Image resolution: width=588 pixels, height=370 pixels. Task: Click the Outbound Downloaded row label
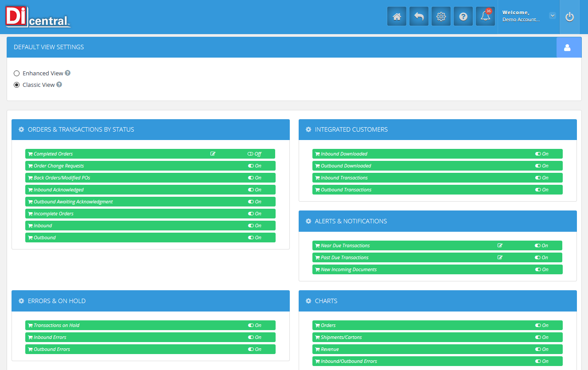pyautogui.click(x=346, y=166)
